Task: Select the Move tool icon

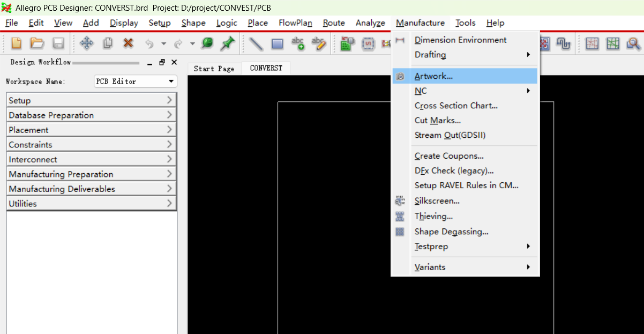Action: [x=86, y=43]
